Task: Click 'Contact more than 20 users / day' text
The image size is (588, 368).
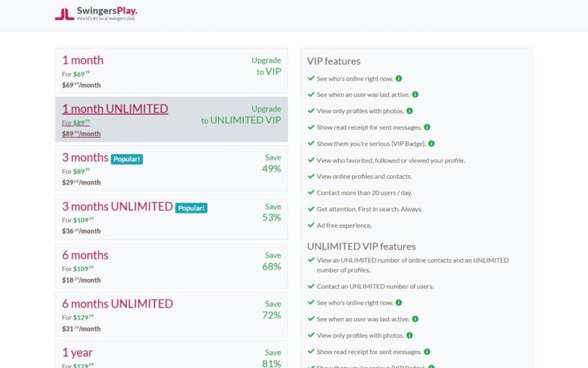Action: [365, 193]
